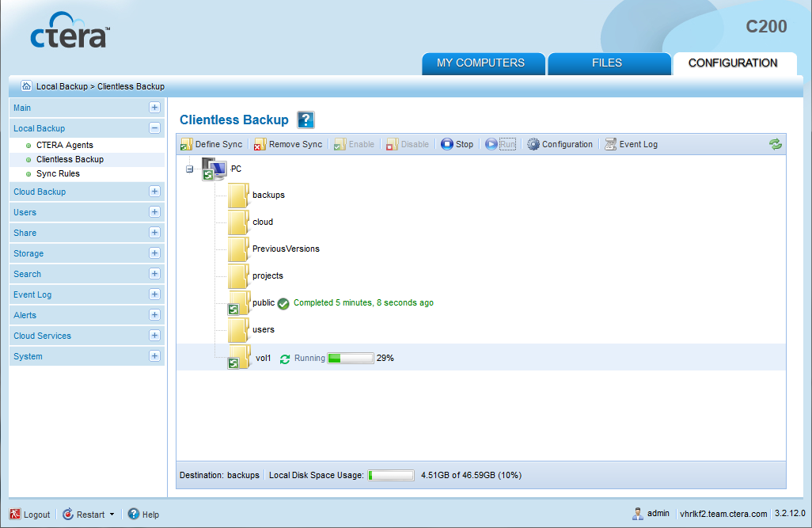This screenshot has width=812, height=528.
Task: Click the vol1 folder sync icon
Action: (x=238, y=358)
